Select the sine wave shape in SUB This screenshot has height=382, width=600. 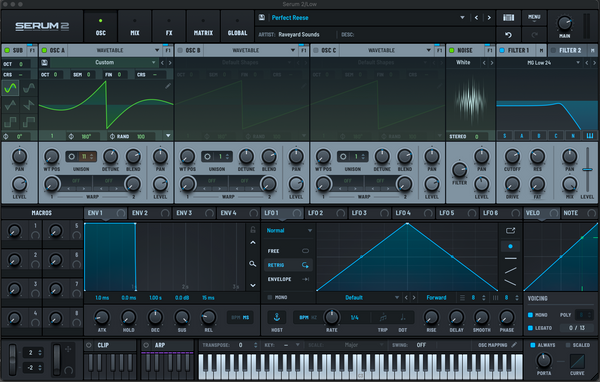(10, 88)
